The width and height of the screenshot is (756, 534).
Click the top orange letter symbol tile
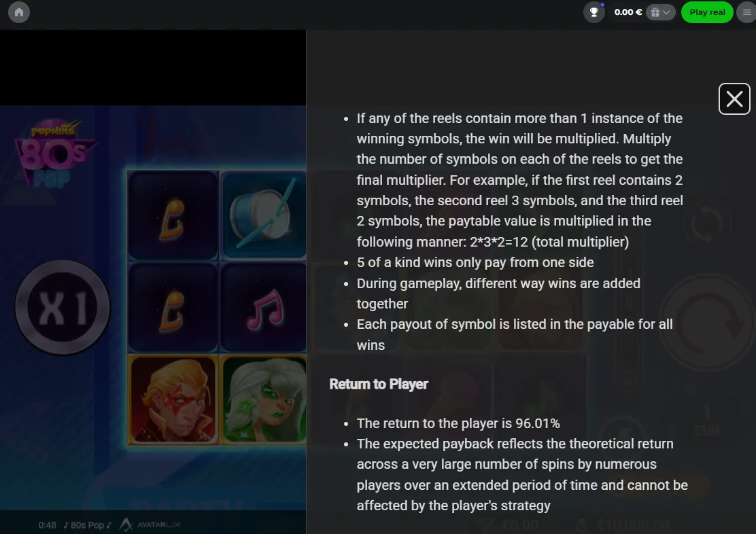[173, 215]
